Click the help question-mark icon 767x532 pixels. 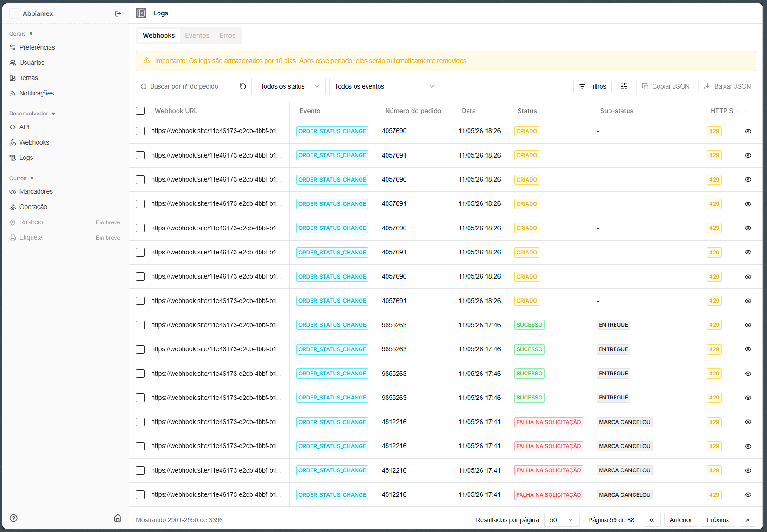click(13, 518)
